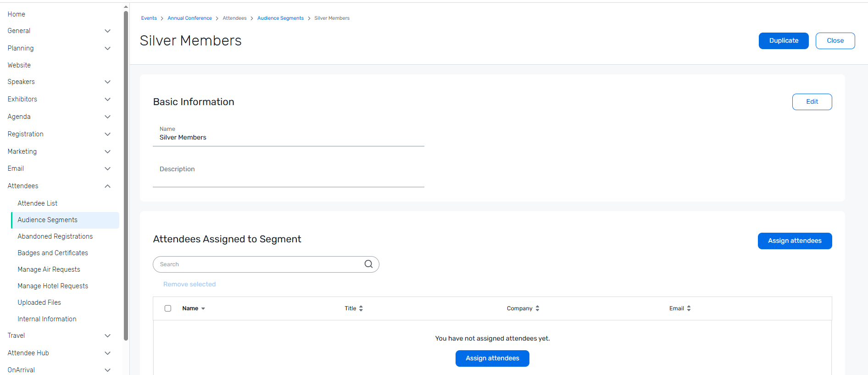Screen dimensions: 868x375
Task: Open Badges and Certificates page
Action: click(53, 253)
